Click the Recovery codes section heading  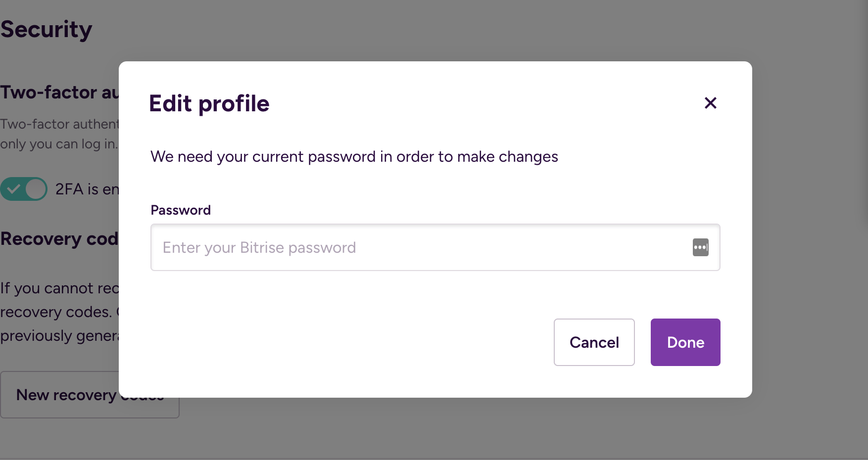point(59,239)
